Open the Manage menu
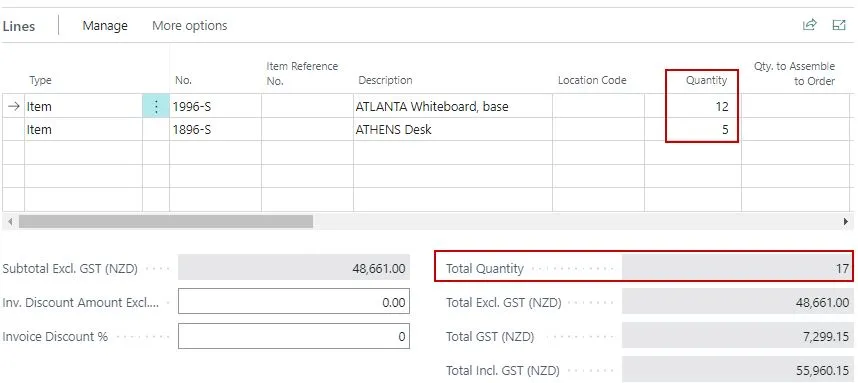 tap(105, 25)
